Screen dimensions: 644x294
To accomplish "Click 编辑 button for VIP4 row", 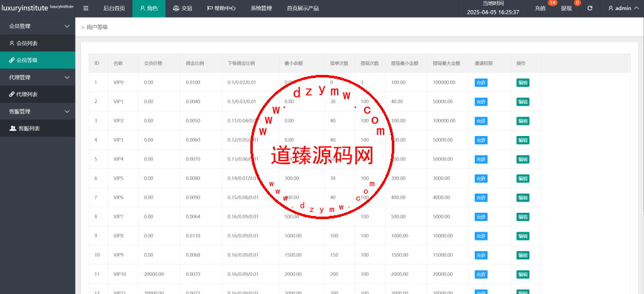I will pos(523,159).
